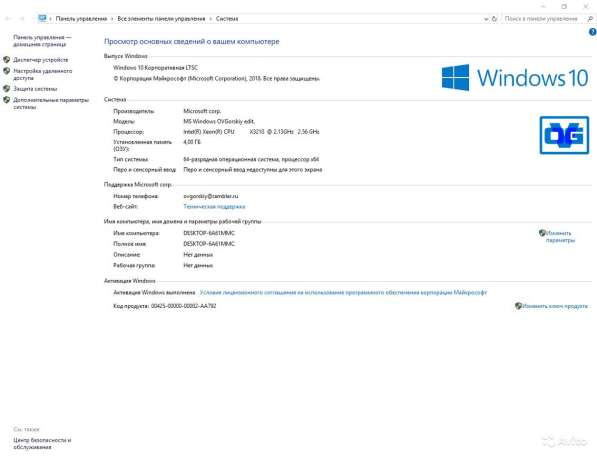Image resolution: width=597 pixels, height=457 pixels.
Task: Select 'Система' breadcrumb segment
Action: (227, 19)
